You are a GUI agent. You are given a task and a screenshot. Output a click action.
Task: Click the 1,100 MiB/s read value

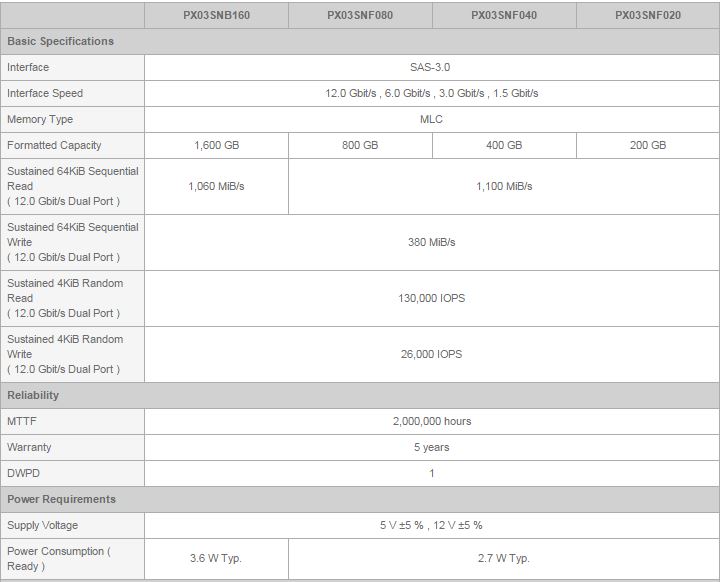(x=504, y=186)
